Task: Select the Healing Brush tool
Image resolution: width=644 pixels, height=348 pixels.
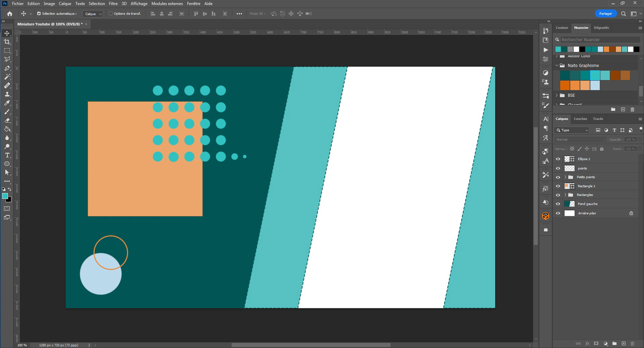Action: pyautogui.click(x=7, y=85)
